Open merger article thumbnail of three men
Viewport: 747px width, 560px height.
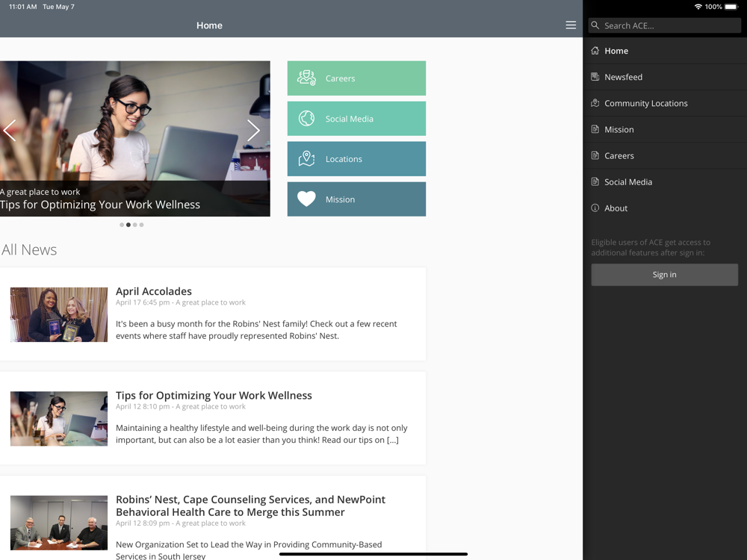pyautogui.click(x=59, y=523)
